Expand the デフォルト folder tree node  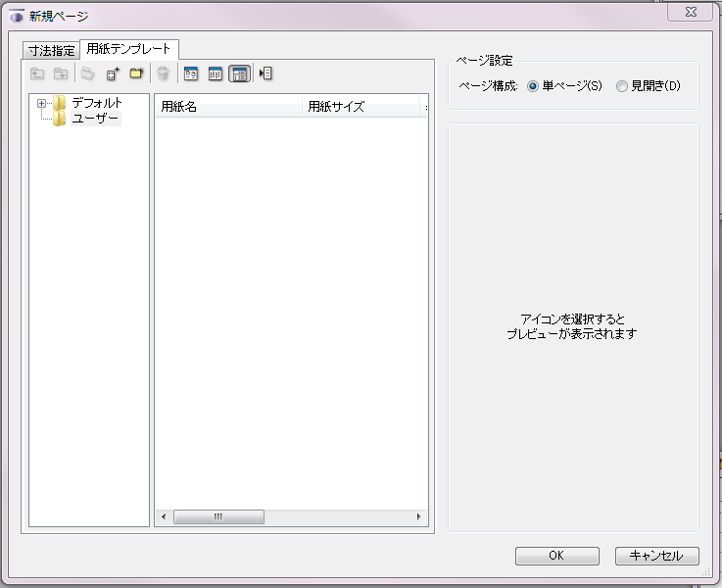[x=41, y=103]
